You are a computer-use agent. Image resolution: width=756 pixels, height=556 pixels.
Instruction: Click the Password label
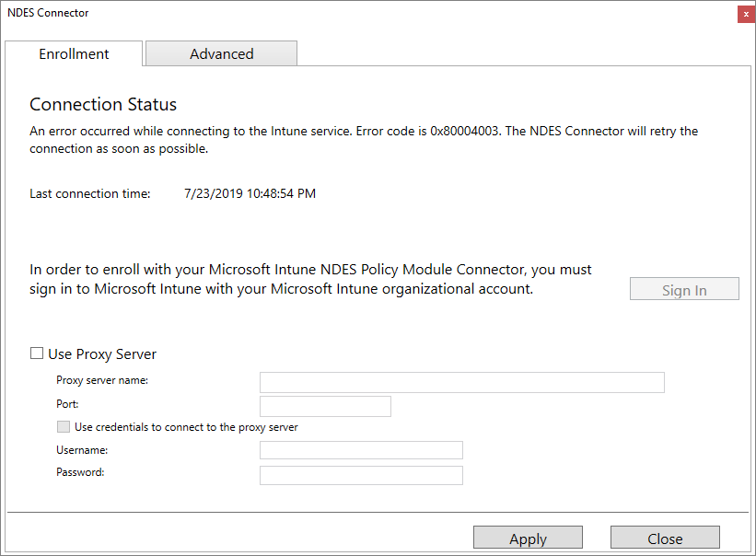80,472
